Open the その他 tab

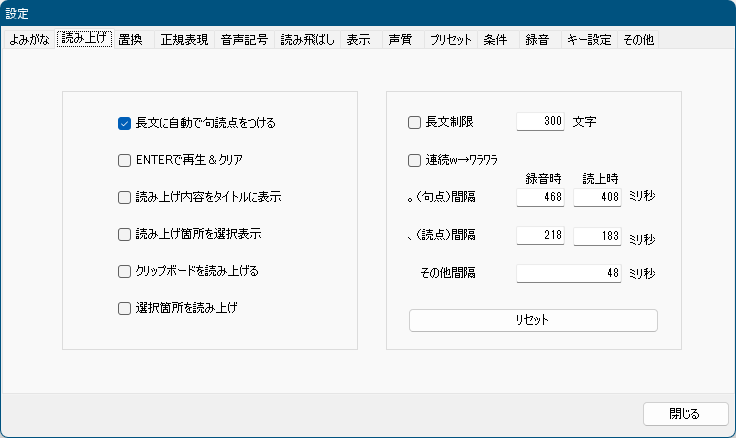pos(638,40)
